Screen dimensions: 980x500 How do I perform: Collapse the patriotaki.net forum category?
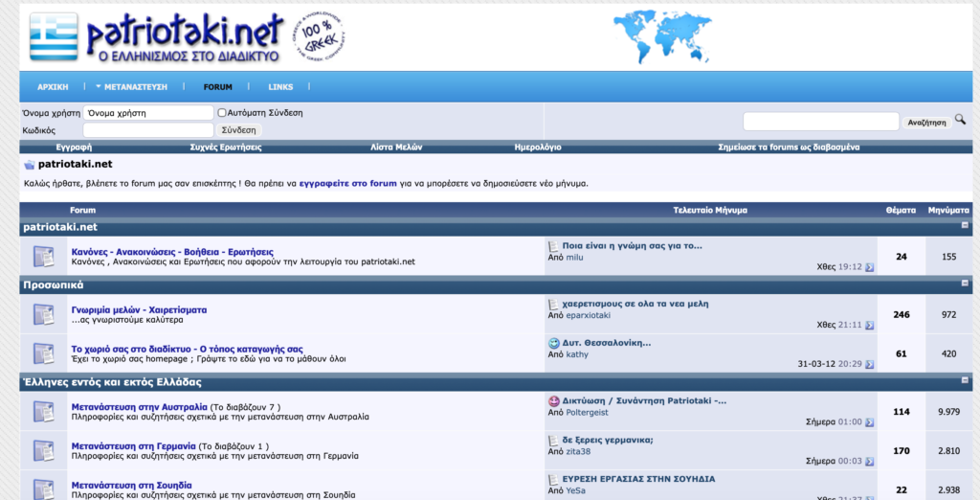(965, 226)
